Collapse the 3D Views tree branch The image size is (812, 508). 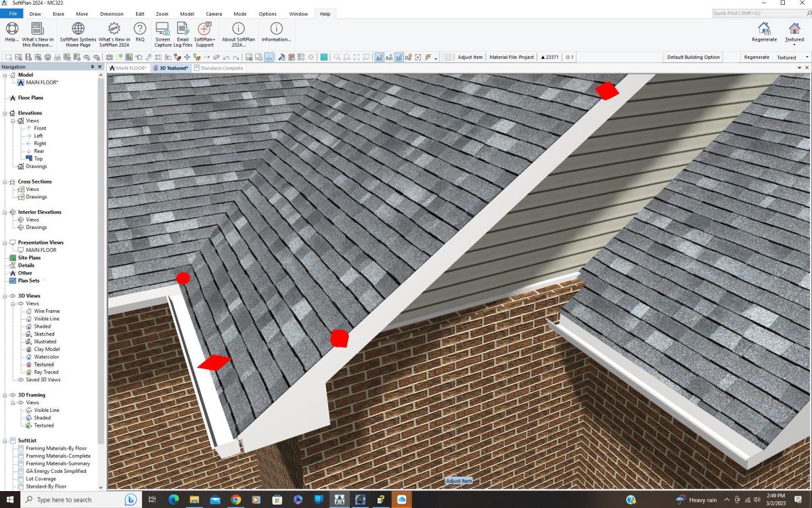(5, 295)
